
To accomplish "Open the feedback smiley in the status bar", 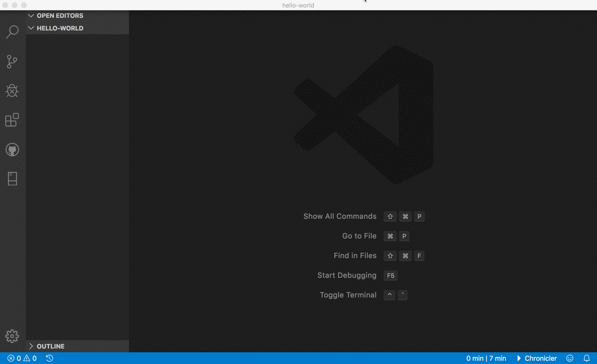I will pos(569,358).
